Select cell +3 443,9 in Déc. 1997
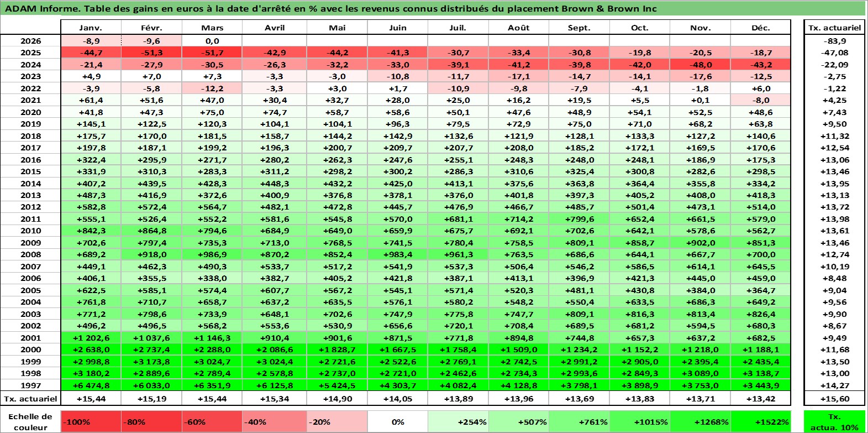868x433 pixels. coord(761,385)
